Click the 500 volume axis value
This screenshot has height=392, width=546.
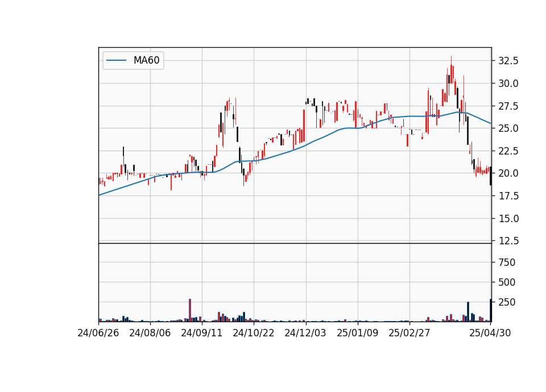pos(507,282)
